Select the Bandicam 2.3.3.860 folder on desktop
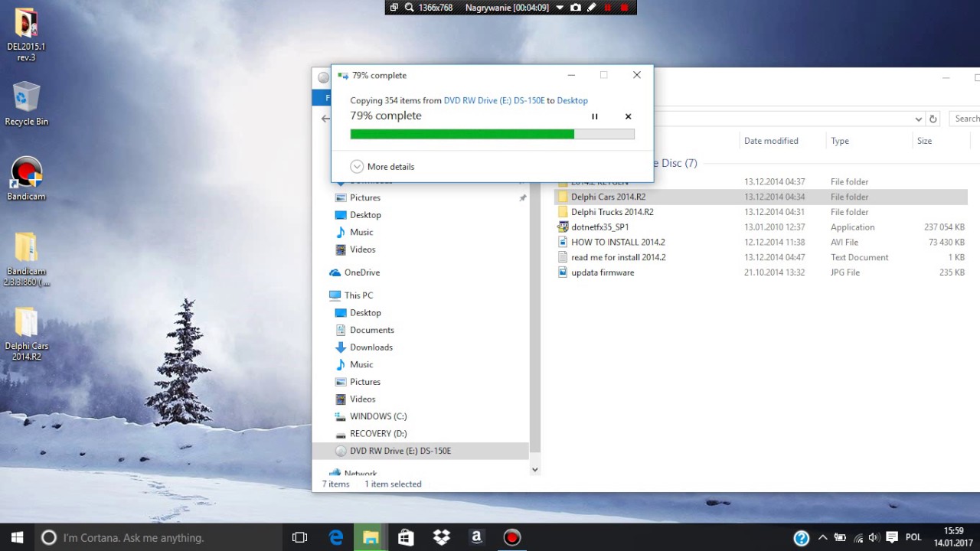Screen dimensions: 980x551 coord(26,259)
